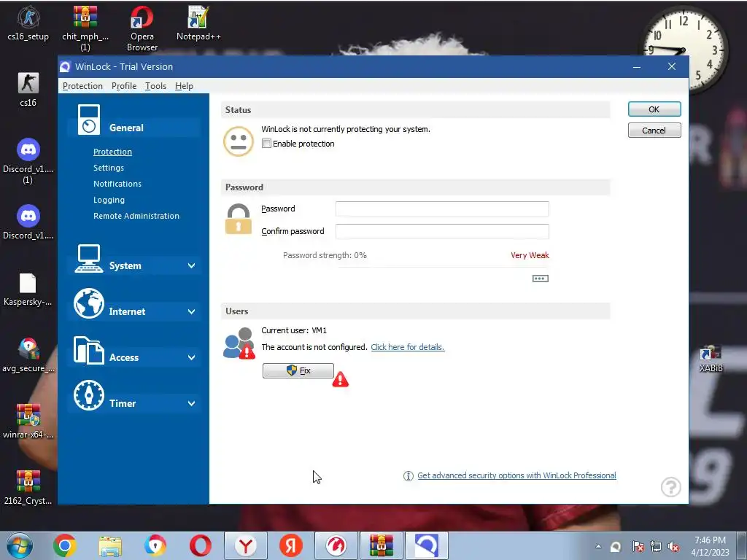Click the info icon beside Professional link
The image size is (747, 560).
click(x=409, y=475)
